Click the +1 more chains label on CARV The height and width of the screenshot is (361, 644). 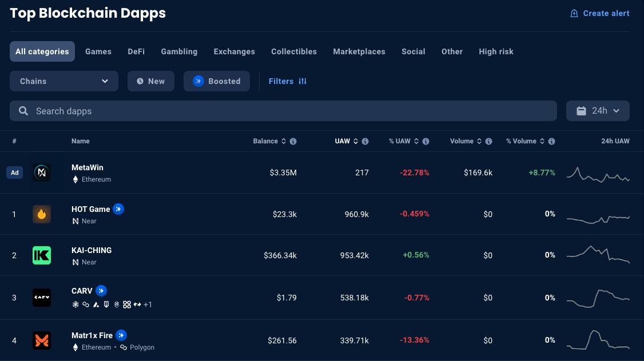(148, 304)
